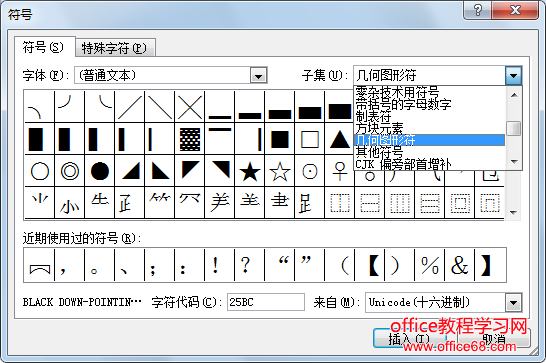This screenshot has width=546, height=363.
Task: Choose 带括号的字母数字 in subset list
Action: click(x=429, y=104)
